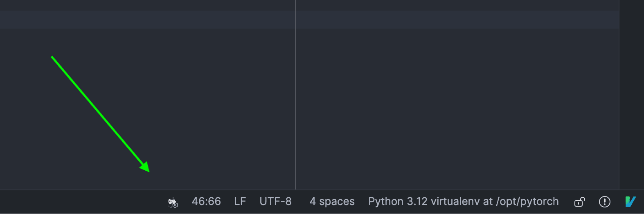Open the Python 3.12 virtualenv interpreter selector
Image resolution: width=644 pixels, height=214 pixels.
click(463, 202)
